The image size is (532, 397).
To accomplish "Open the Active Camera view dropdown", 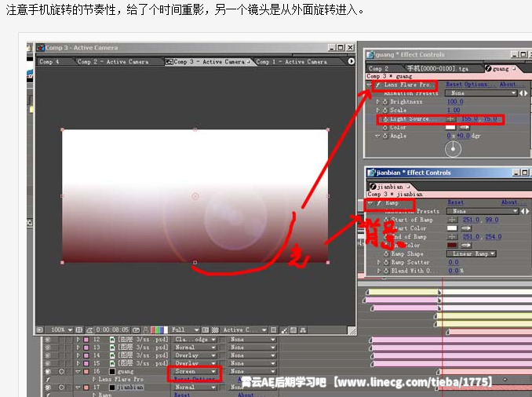I will pyautogui.click(x=244, y=330).
